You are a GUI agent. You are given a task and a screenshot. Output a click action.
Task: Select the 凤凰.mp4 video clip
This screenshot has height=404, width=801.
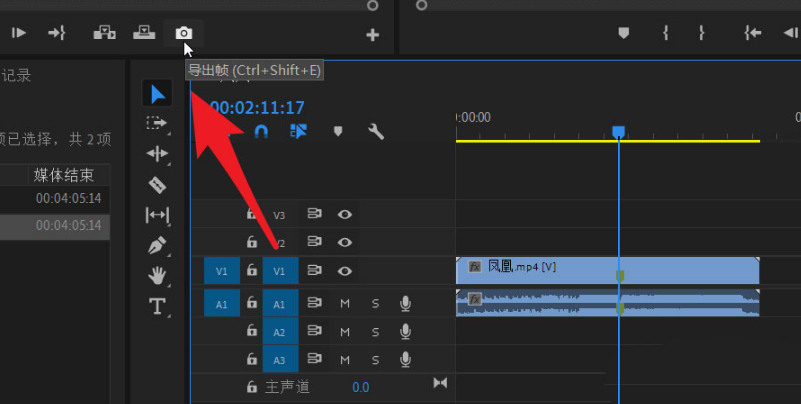pyautogui.click(x=607, y=270)
